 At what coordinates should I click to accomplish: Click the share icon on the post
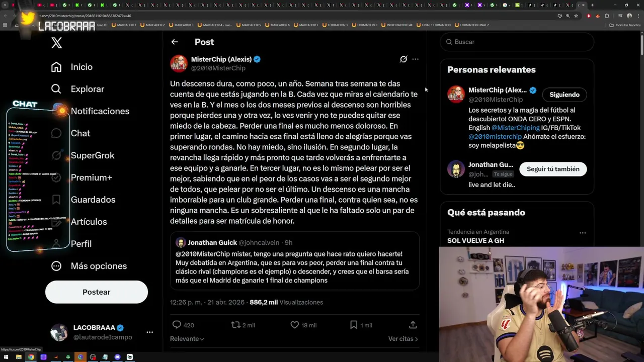tap(413, 325)
